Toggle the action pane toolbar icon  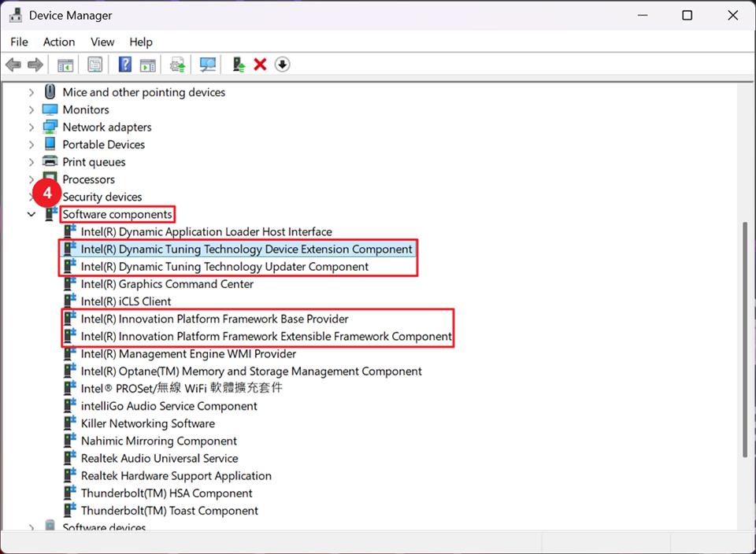[x=148, y=65]
